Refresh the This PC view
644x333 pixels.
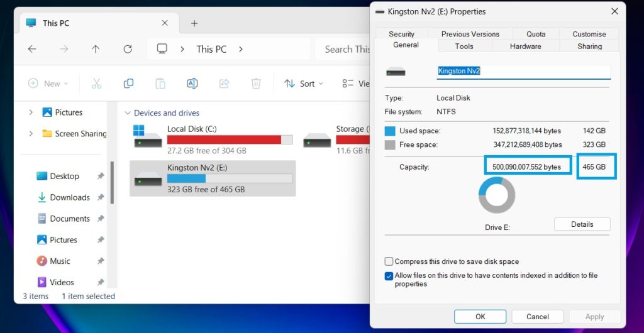pyautogui.click(x=128, y=49)
